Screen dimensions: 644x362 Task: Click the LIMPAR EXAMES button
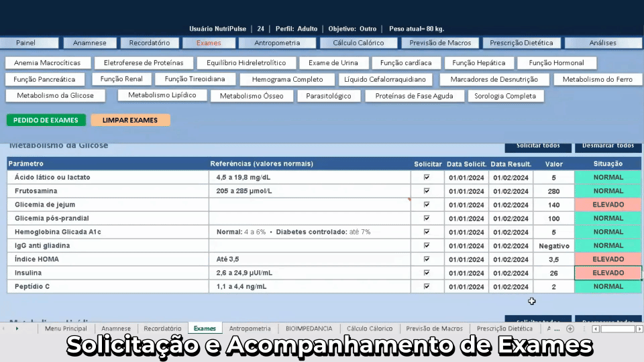pyautogui.click(x=130, y=120)
